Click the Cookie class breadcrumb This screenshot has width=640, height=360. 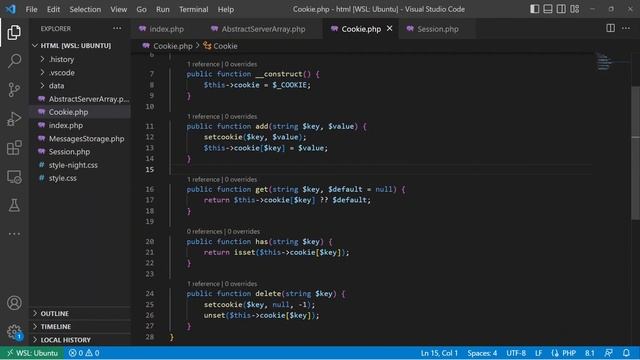pos(220,46)
